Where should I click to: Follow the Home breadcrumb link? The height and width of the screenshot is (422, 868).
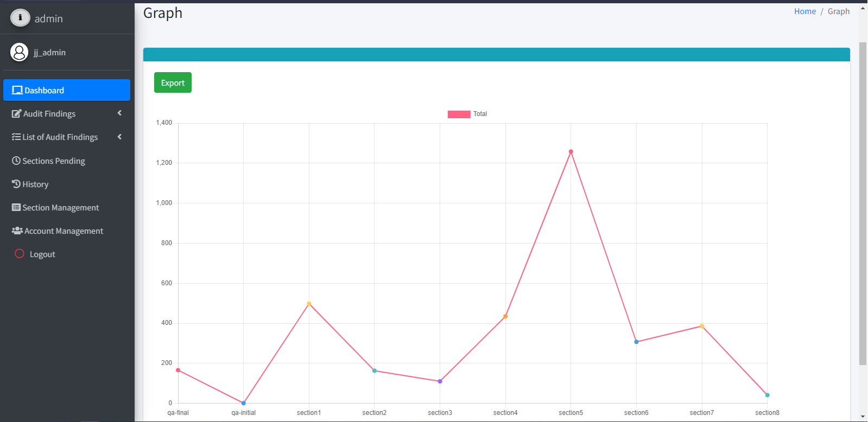point(804,11)
